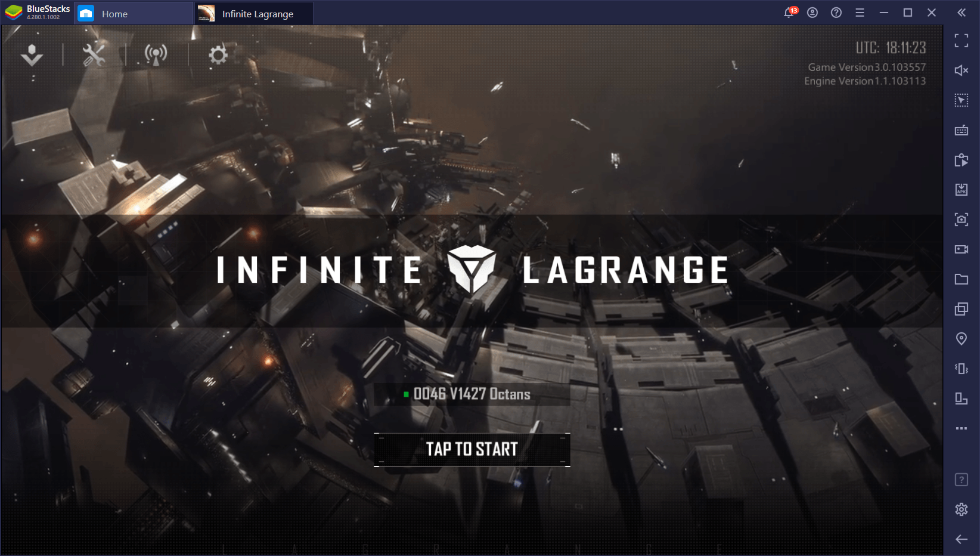Click the rotate screen icon
The height and width of the screenshot is (556, 980).
point(962,399)
